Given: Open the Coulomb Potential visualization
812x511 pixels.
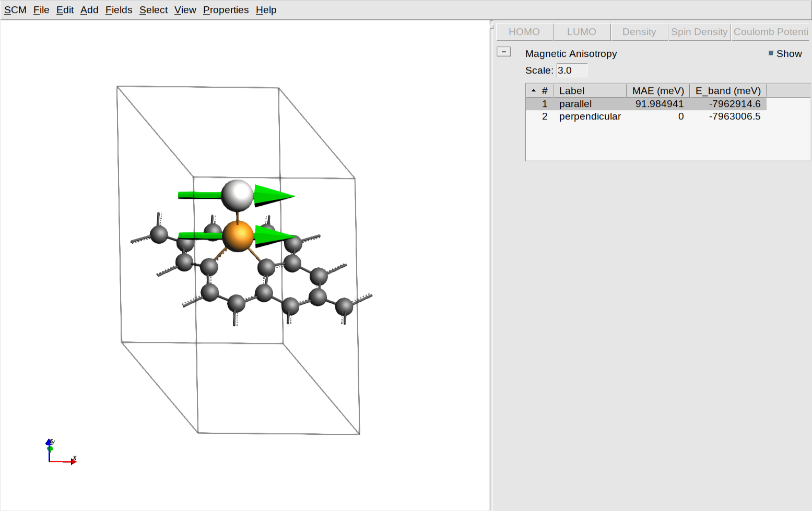Looking at the screenshot, I should click(x=770, y=31).
